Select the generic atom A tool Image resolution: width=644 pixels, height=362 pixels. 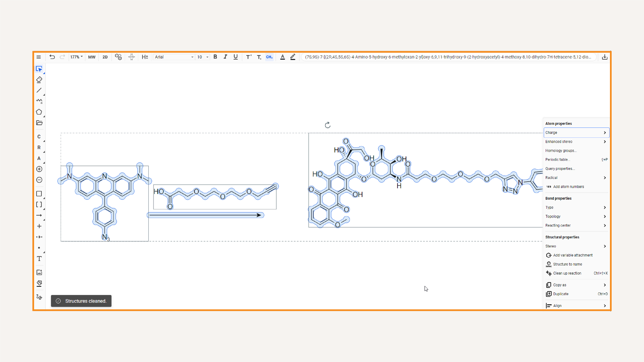tap(39, 158)
